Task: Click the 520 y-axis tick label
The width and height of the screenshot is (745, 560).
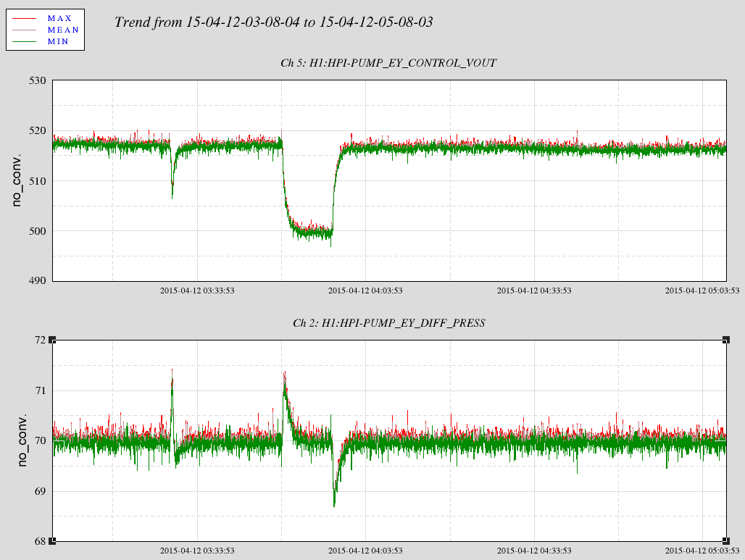Action: pos(38,130)
